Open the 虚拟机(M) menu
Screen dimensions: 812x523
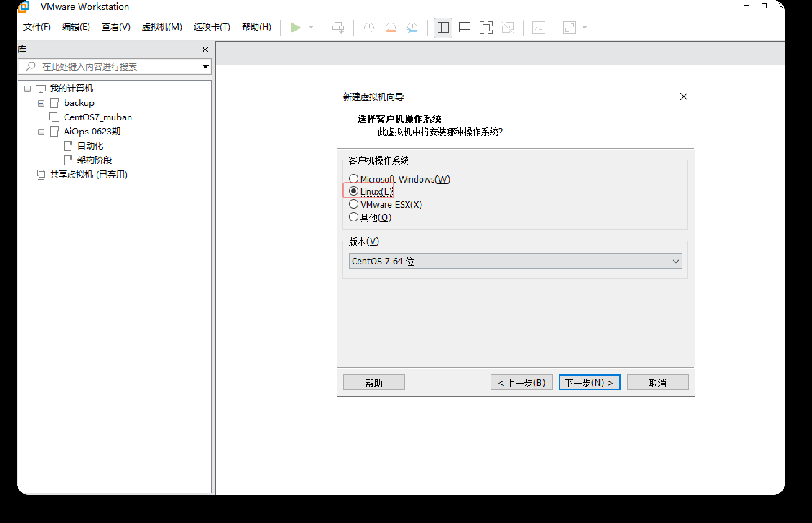point(162,27)
